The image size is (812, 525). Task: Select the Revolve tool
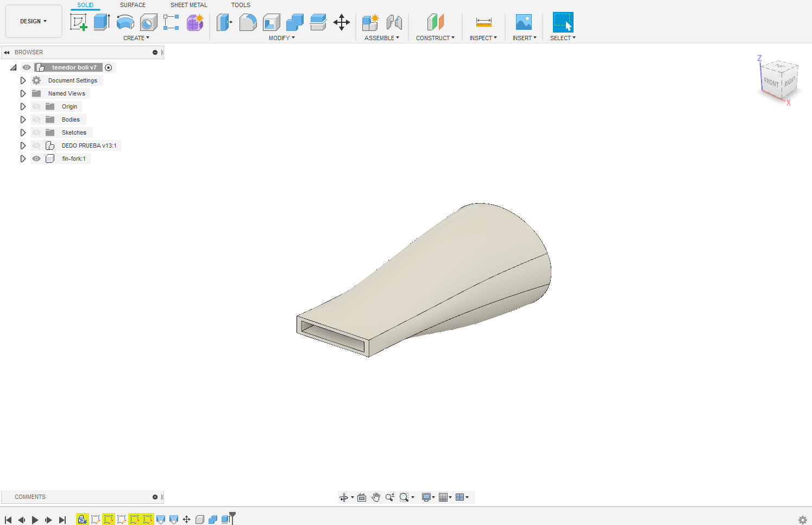pos(125,22)
